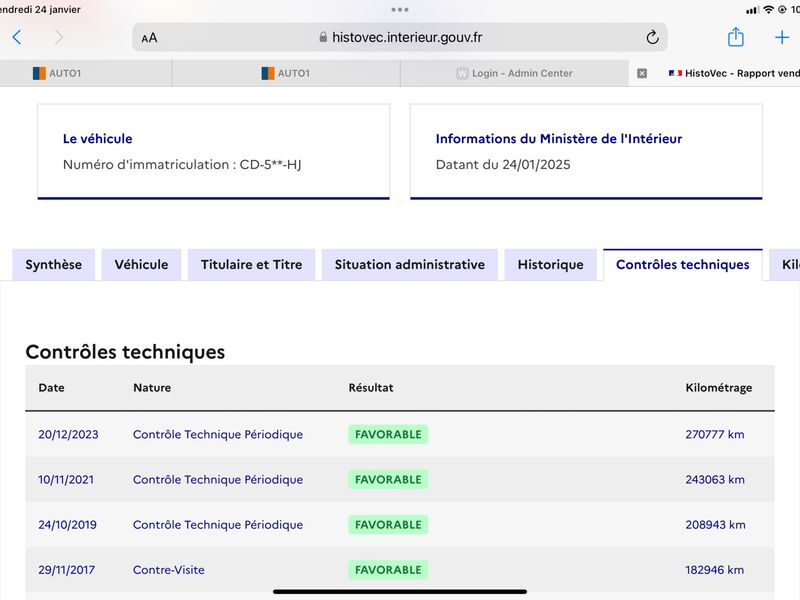This screenshot has height=600, width=800.
Task: Select the date 20/12/2023
Action: (x=68, y=435)
